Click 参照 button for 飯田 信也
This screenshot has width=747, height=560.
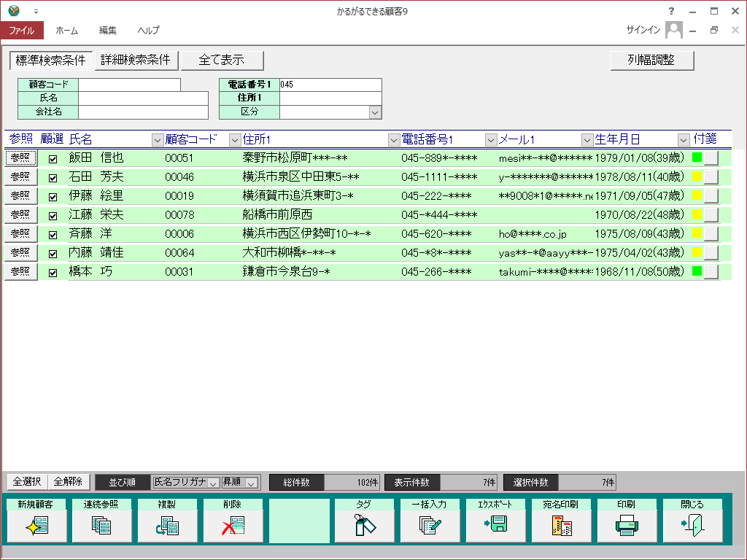coord(20,157)
